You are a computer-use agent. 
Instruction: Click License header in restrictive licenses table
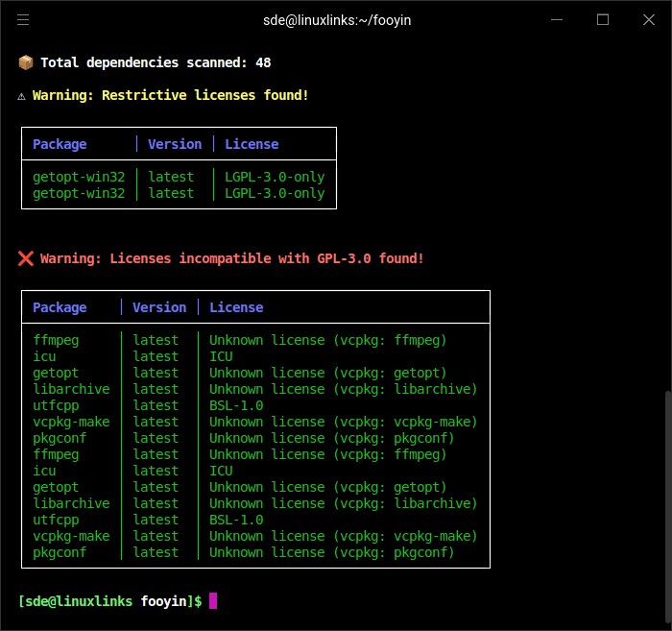(252, 144)
